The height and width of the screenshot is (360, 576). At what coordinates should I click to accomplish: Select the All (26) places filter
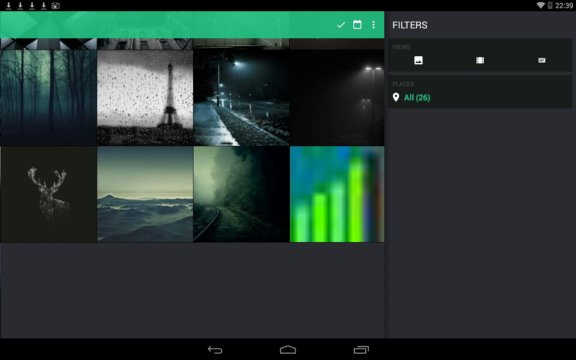[417, 98]
